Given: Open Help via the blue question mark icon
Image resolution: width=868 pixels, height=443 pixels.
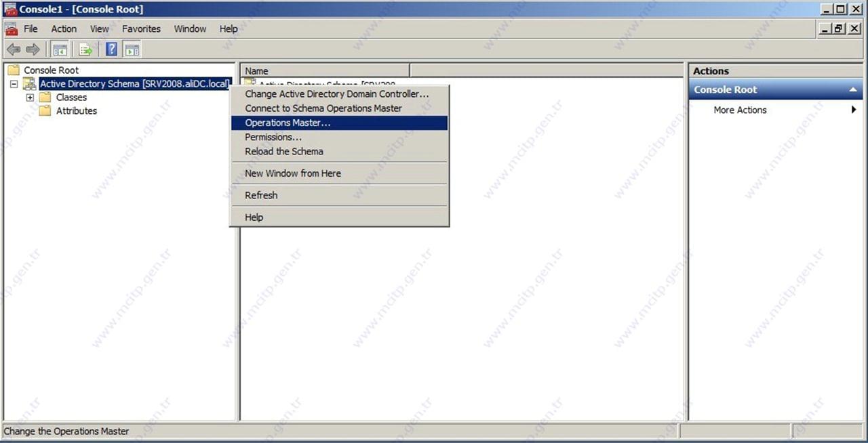Looking at the screenshot, I should coord(111,49).
